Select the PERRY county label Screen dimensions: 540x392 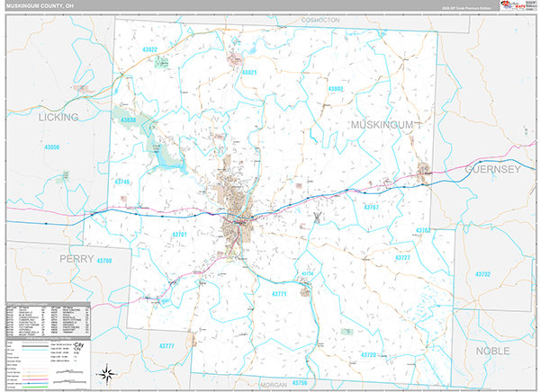(x=76, y=259)
